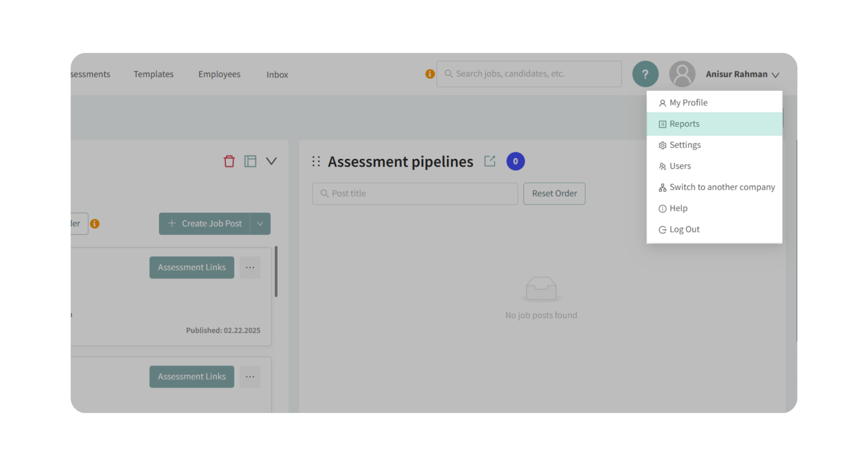This screenshot has width=868, height=466.
Task: Click the drag handle beside Assessment pipelines
Action: pos(316,161)
